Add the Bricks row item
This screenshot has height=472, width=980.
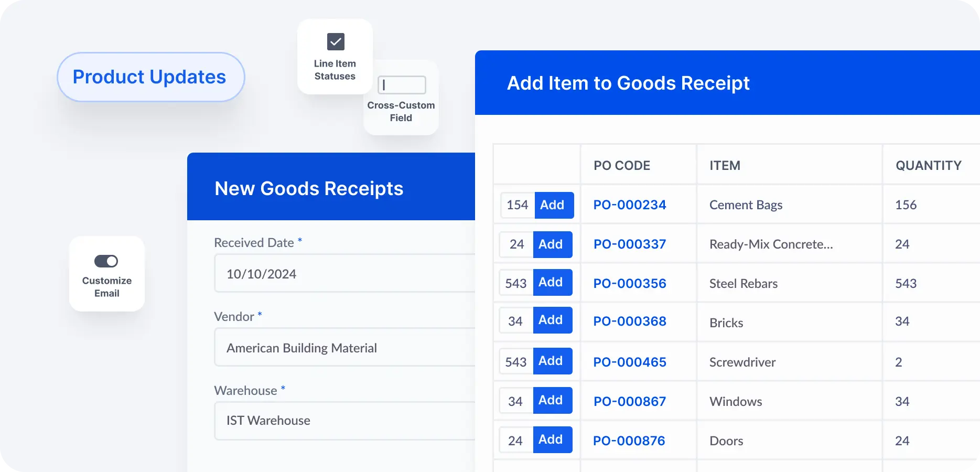click(x=552, y=320)
